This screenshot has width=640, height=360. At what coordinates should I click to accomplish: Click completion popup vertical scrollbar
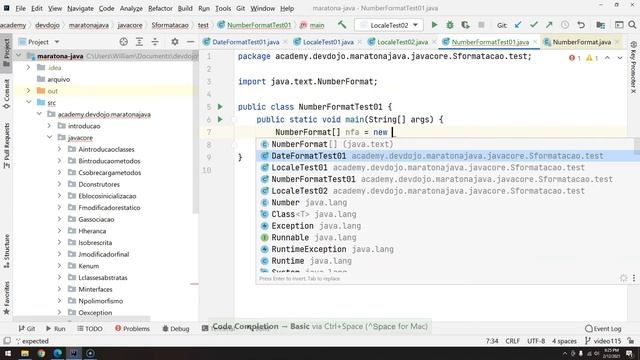point(637,146)
